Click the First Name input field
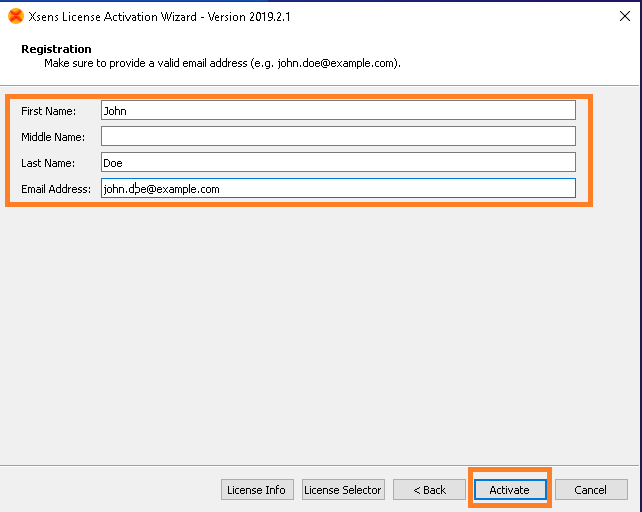642x512 pixels. 338,111
